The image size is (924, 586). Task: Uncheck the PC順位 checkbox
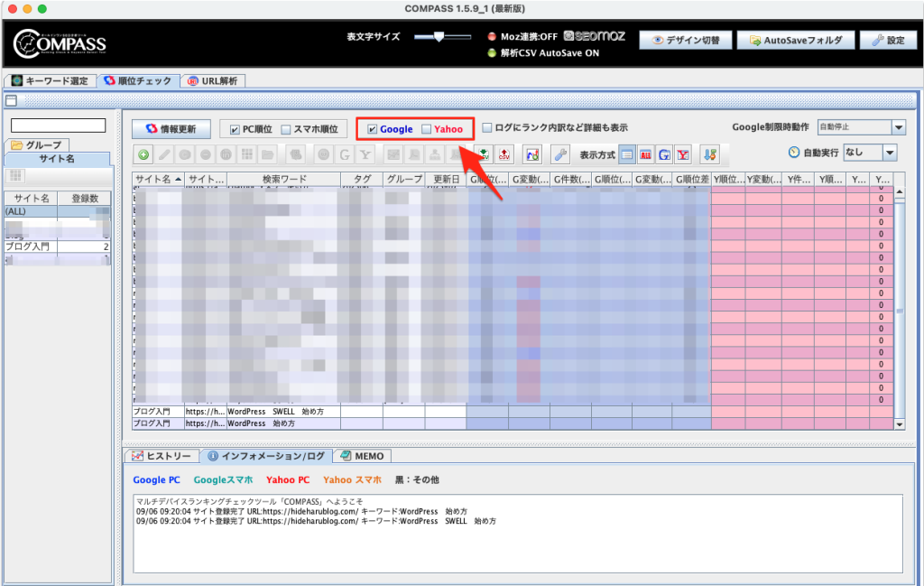pyautogui.click(x=236, y=129)
